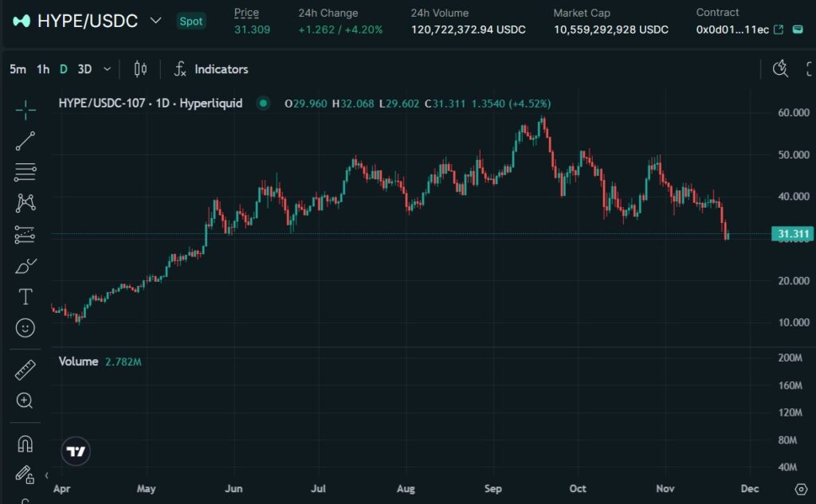Toggle lock all drawing tools
This screenshot has height=504, width=816.
click(x=25, y=475)
